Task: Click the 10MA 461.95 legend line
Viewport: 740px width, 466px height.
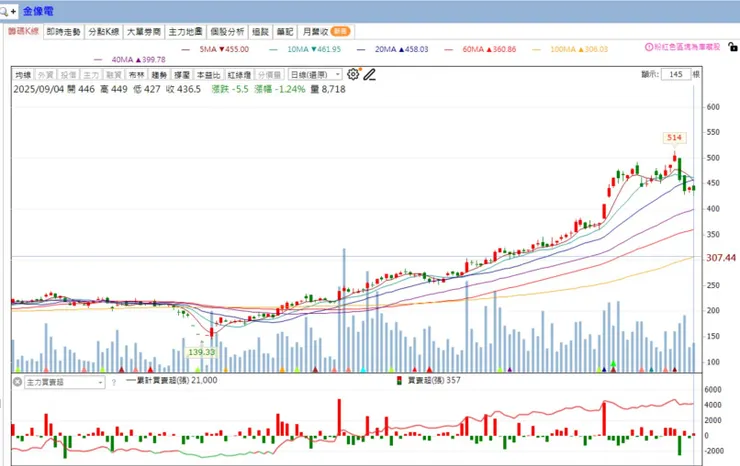Action: click(x=305, y=49)
